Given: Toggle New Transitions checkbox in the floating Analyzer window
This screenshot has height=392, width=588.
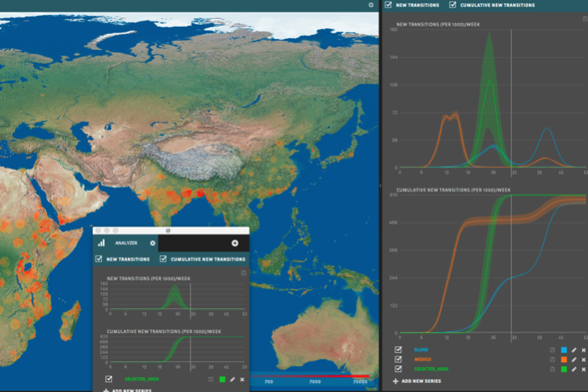Looking at the screenshot, I should coord(99,259).
